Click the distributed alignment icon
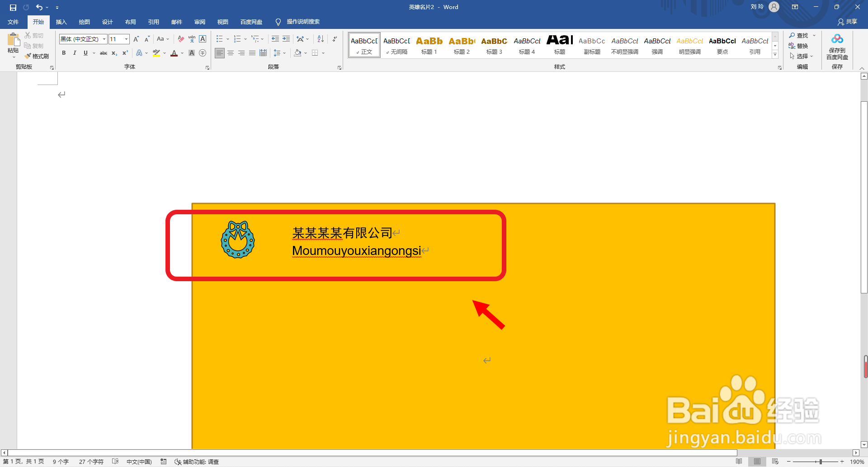 [x=263, y=53]
